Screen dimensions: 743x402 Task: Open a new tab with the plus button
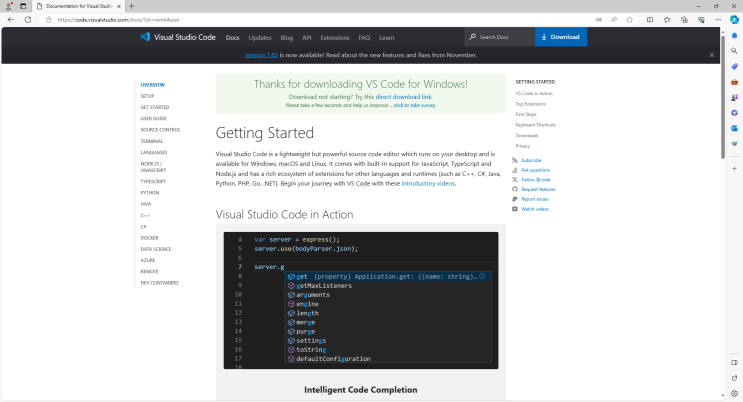coord(132,6)
